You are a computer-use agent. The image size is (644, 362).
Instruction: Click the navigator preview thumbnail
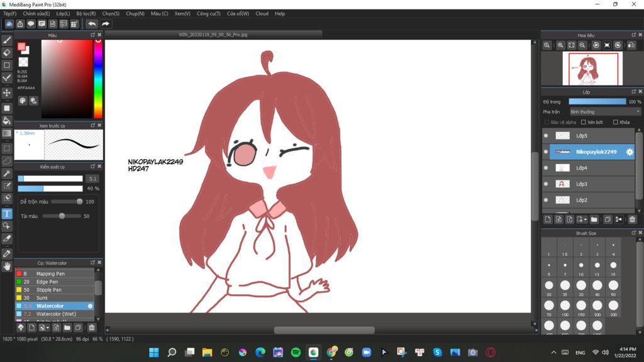[592, 69]
